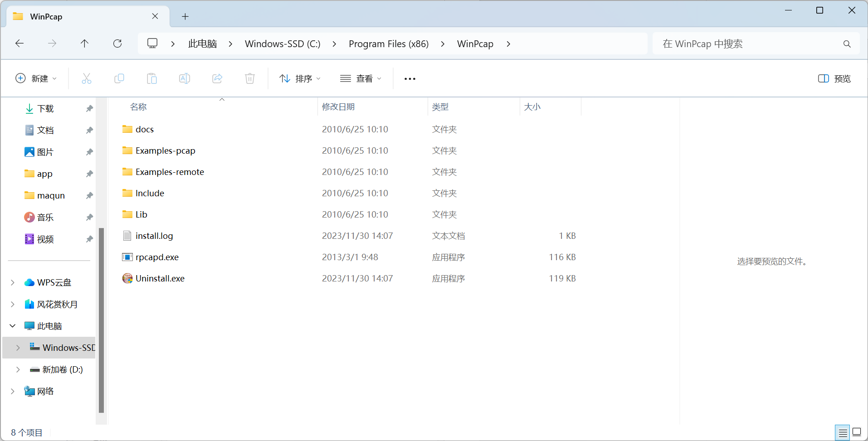Refresh the WinPcap folder view
Viewport: 868px width, 441px height.
tap(117, 44)
